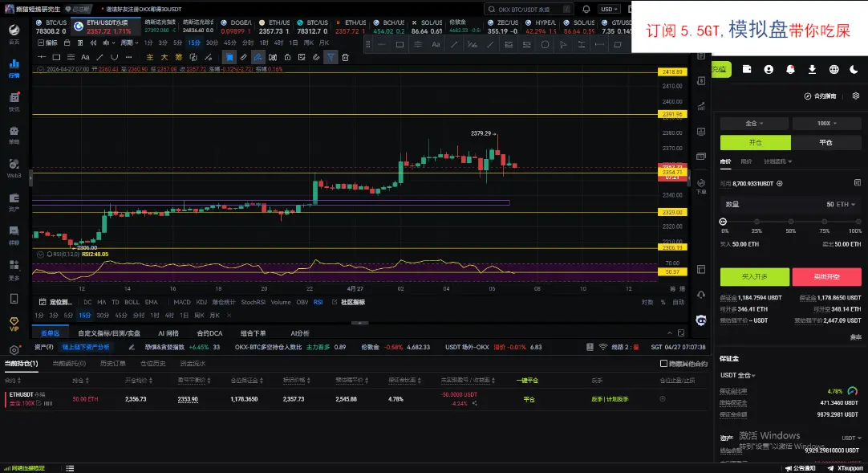The height and width of the screenshot is (473, 868).
Task: Open the user account profile icon
Action: click(x=769, y=69)
